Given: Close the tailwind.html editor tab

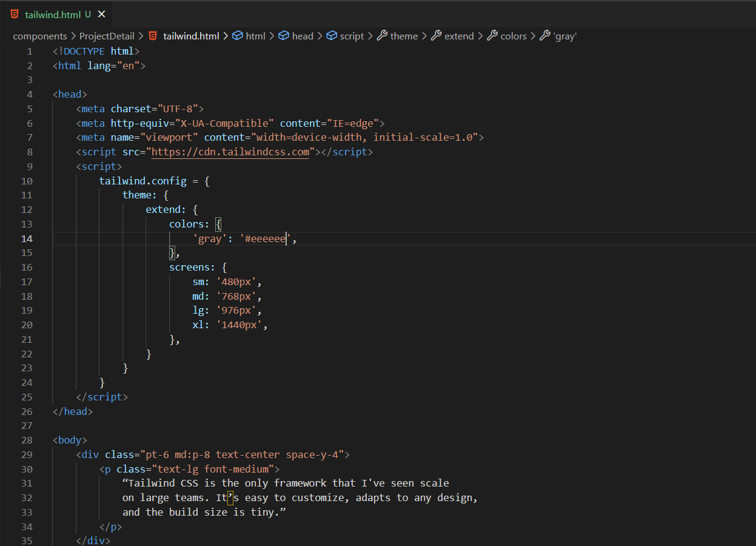Looking at the screenshot, I should (101, 14).
